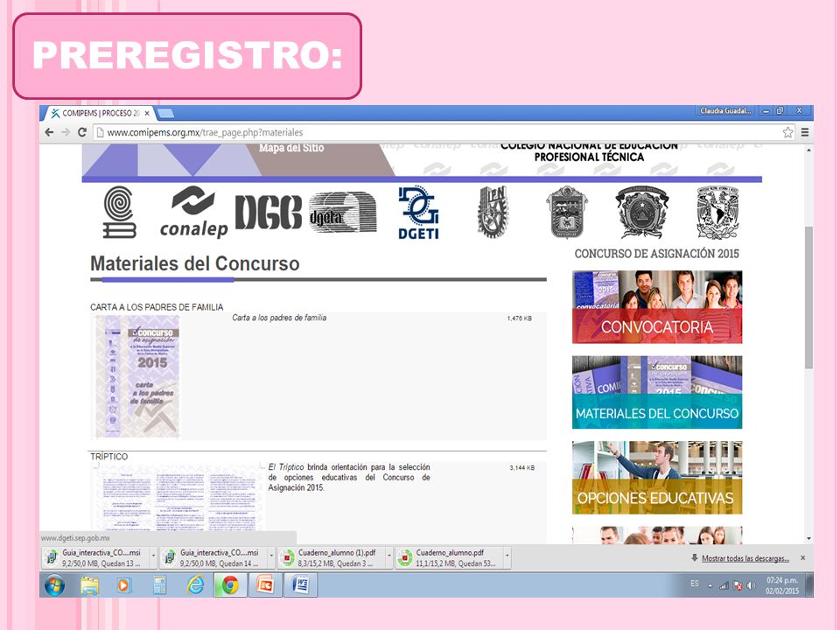This screenshot has width=840, height=630.
Task: Reload the page with refresh icon
Action: coord(82,132)
